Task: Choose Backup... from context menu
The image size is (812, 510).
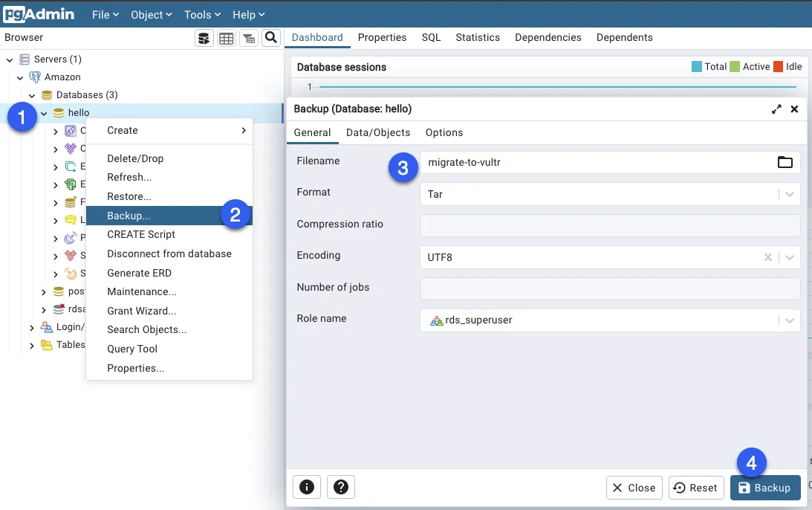Action: click(169, 216)
